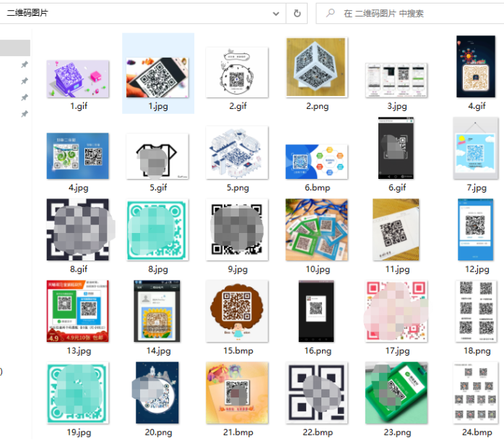
Task: Click the 6.bmp file name
Action: coord(318,188)
